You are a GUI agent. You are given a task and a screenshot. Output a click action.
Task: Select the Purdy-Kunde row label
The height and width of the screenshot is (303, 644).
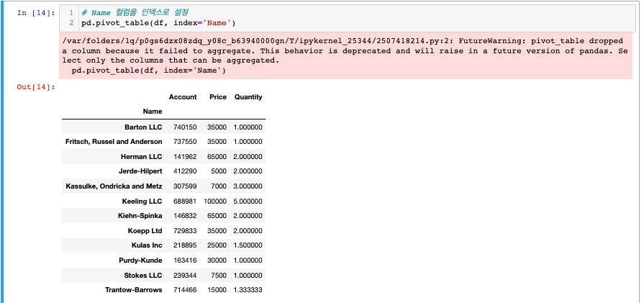142,261
